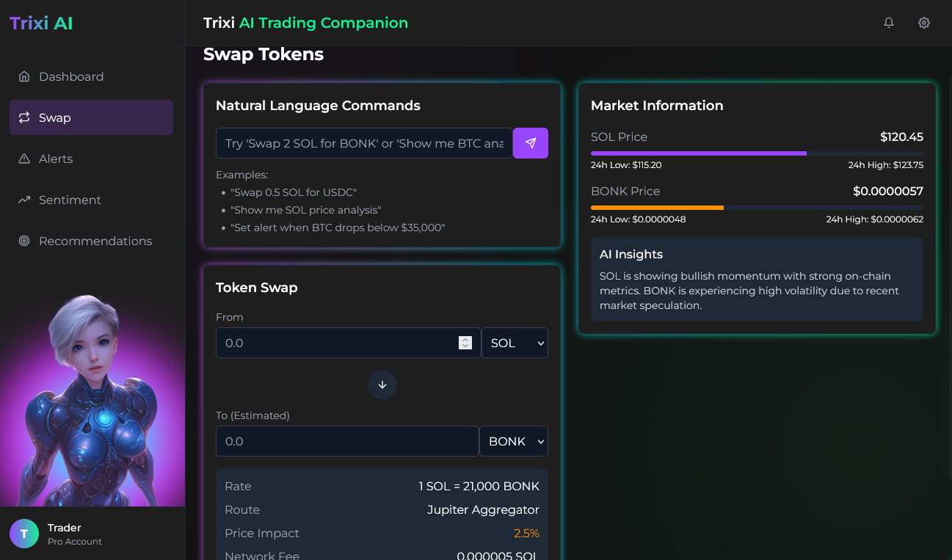
Task: Click the BONK price range bar
Action: (757, 208)
